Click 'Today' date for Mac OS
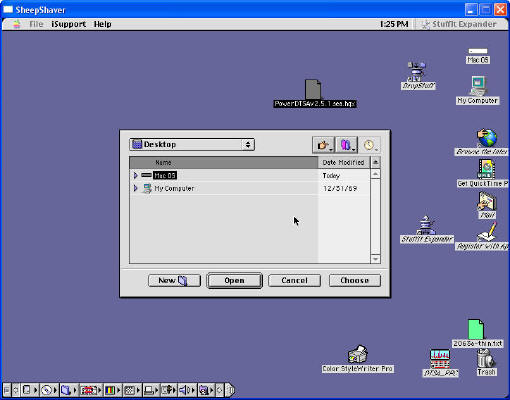 331,176
